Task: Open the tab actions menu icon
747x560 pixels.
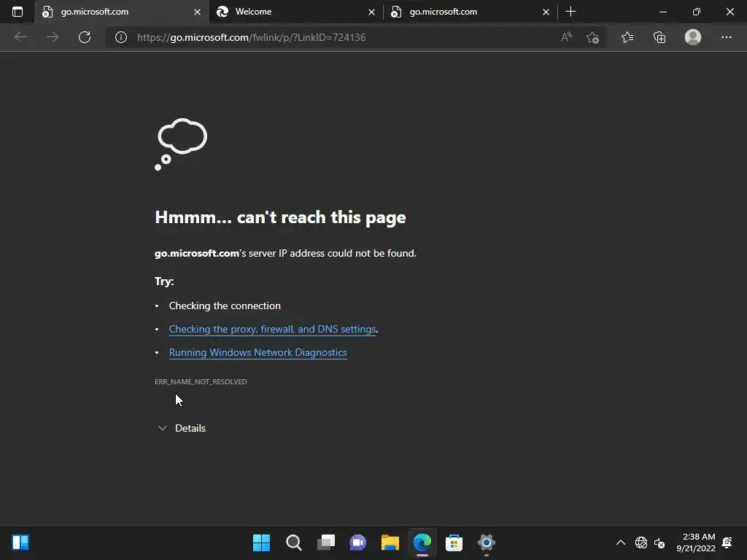Action: 18,12
